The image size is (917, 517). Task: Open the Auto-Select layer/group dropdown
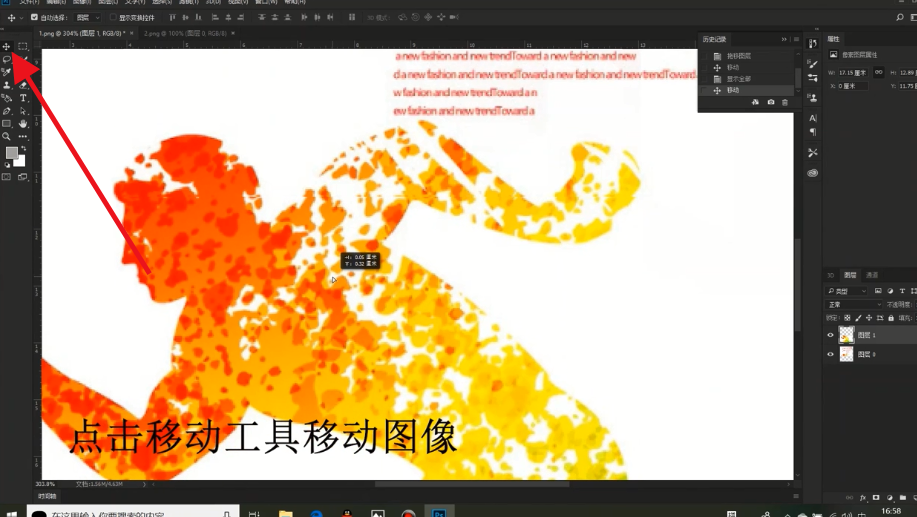(88, 18)
